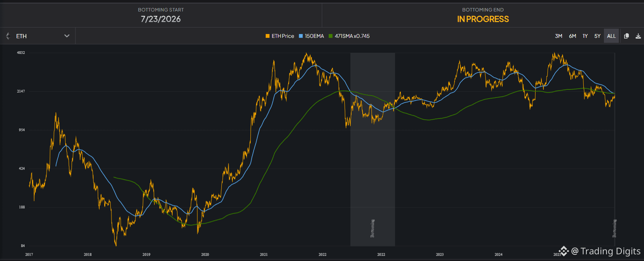
Task: Click the 2019 x-axis label
Action: coord(147,255)
